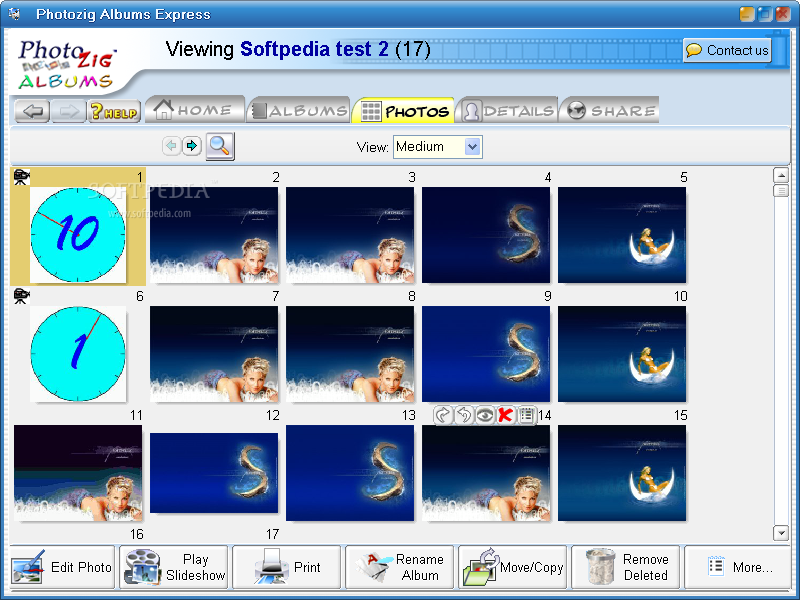Select photo thumbnail number 7
This screenshot has height=600, width=800.
click(214, 354)
